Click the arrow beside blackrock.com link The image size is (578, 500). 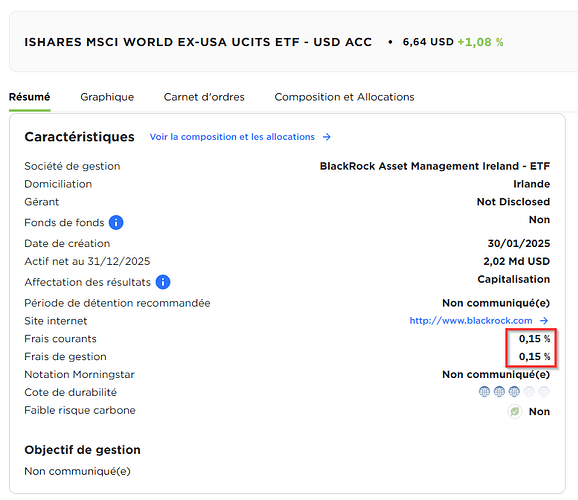[544, 321]
